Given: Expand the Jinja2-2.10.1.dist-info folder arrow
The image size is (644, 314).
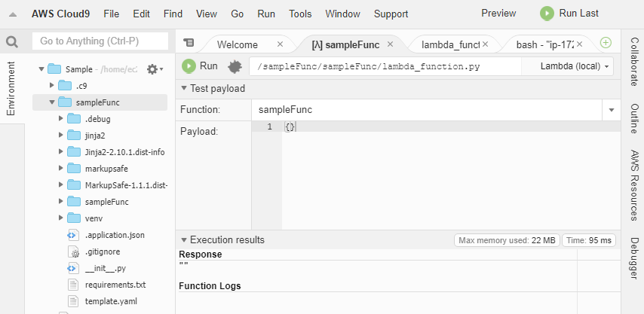Looking at the screenshot, I should point(61,151).
